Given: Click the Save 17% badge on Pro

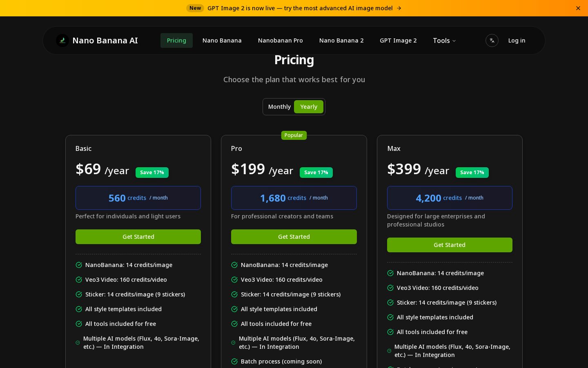Looking at the screenshot, I should (316, 173).
